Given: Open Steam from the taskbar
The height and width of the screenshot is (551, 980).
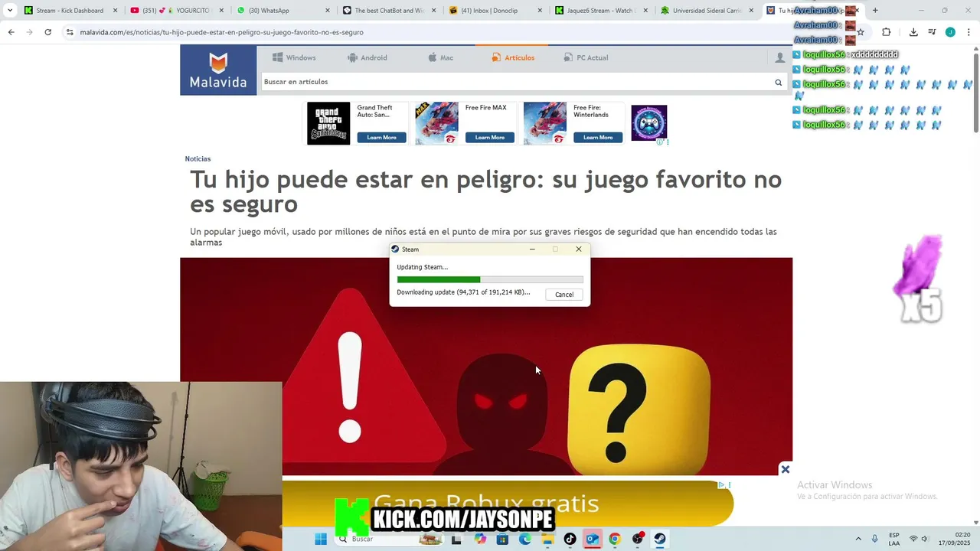Looking at the screenshot, I should pos(660,539).
